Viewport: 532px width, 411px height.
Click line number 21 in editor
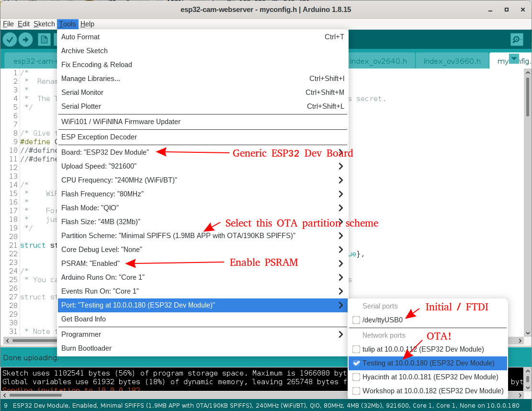tap(13, 245)
